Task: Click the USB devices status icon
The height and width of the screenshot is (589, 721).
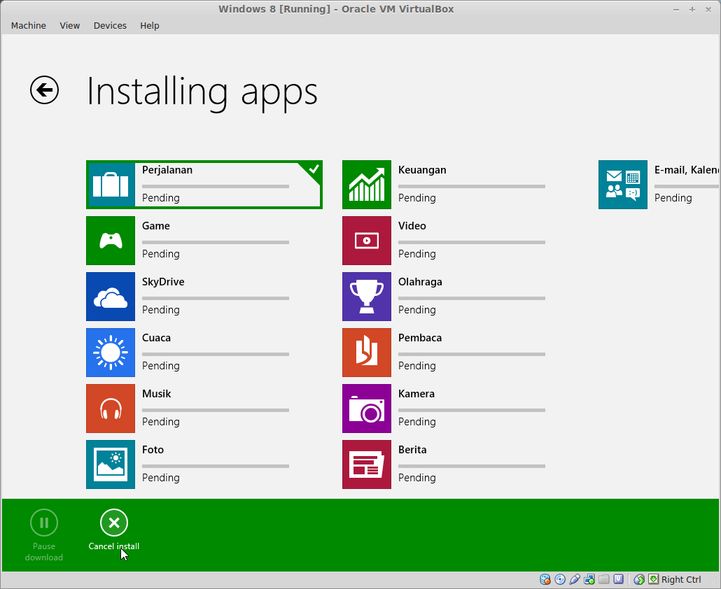Action: pyautogui.click(x=574, y=579)
